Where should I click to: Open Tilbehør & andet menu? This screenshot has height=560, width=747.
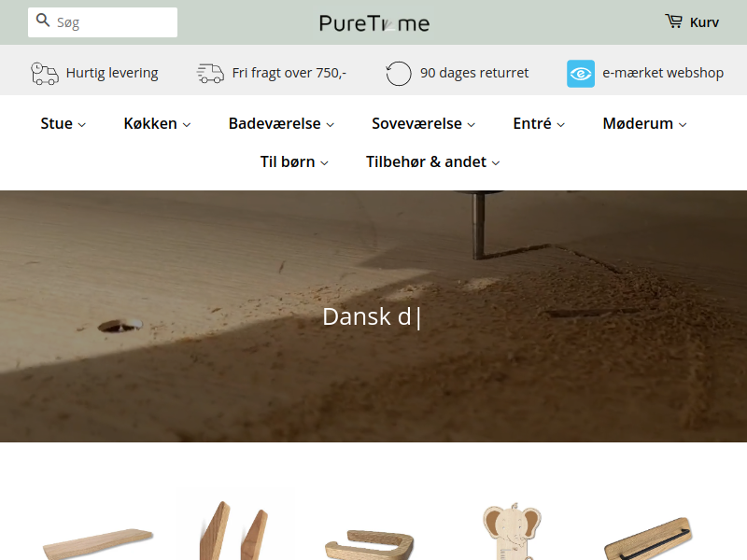(432, 161)
